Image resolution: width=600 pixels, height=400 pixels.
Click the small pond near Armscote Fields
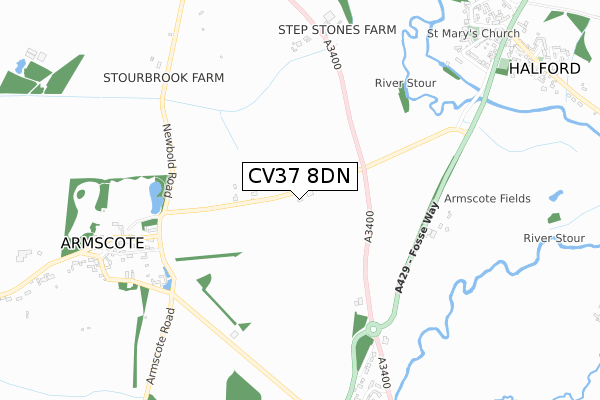pos(556,196)
